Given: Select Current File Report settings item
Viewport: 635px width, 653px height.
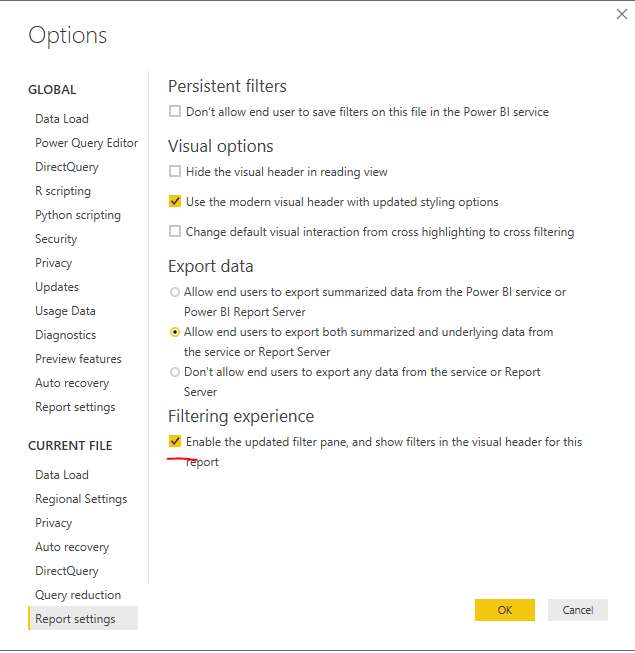Looking at the screenshot, I should (x=83, y=618).
